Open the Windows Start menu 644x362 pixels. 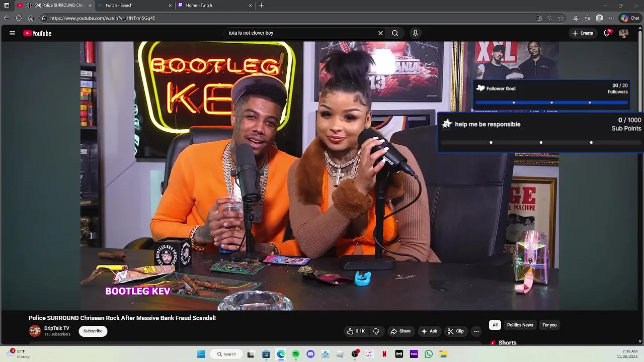201,354
